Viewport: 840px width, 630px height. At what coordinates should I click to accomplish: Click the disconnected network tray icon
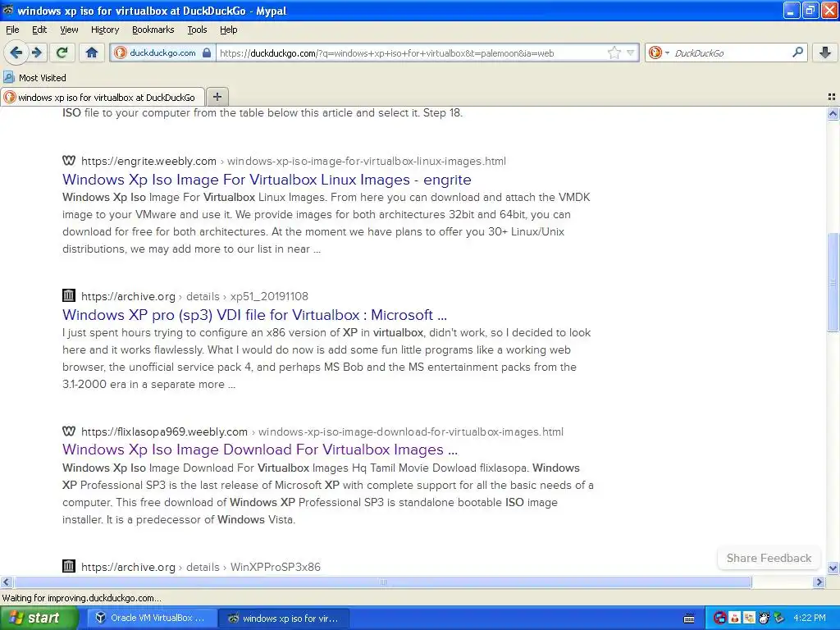[719, 618]
